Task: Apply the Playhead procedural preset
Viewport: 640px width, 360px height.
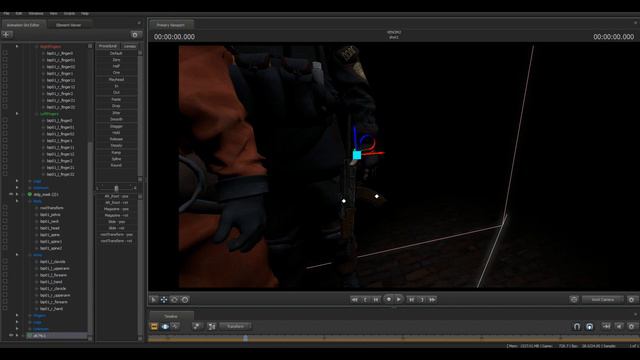Action: pyautogui.click(x=116, y=80)
